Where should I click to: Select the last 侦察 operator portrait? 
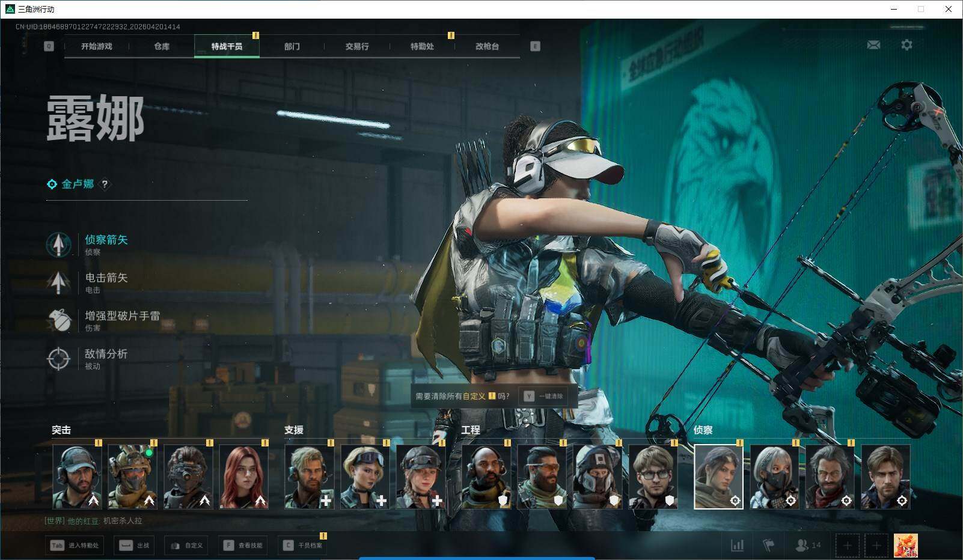click(x=886, y=476)
